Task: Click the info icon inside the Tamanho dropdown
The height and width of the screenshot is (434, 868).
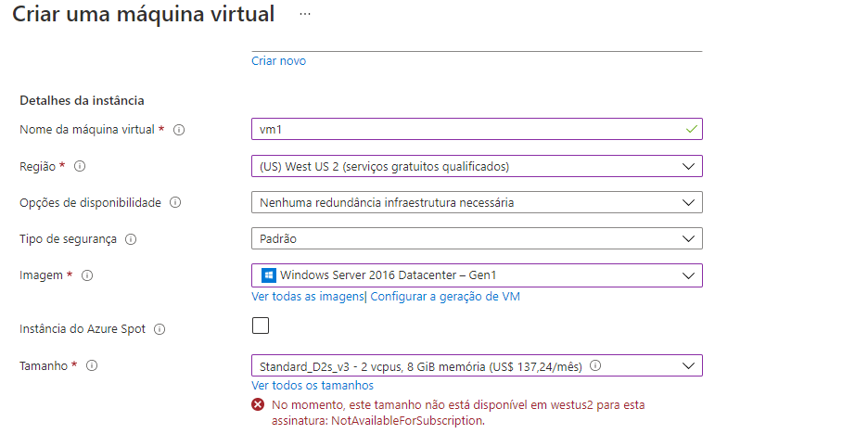Action: [596, 366]
